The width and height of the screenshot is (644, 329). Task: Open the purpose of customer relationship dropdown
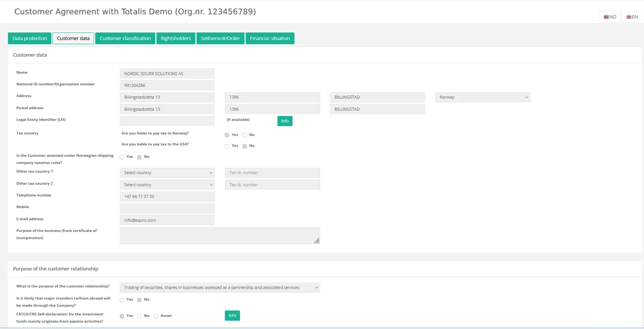[220, 288]
